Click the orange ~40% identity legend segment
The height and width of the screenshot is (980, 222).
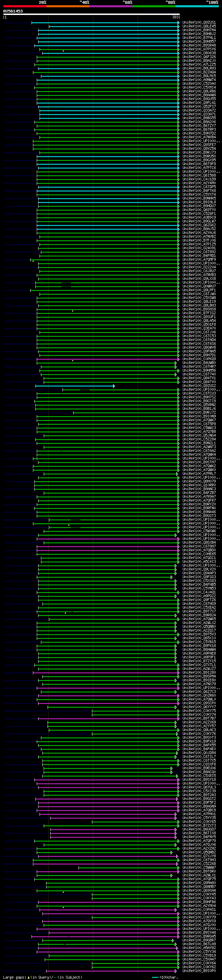pyautogui.click(x=68, y=6)
